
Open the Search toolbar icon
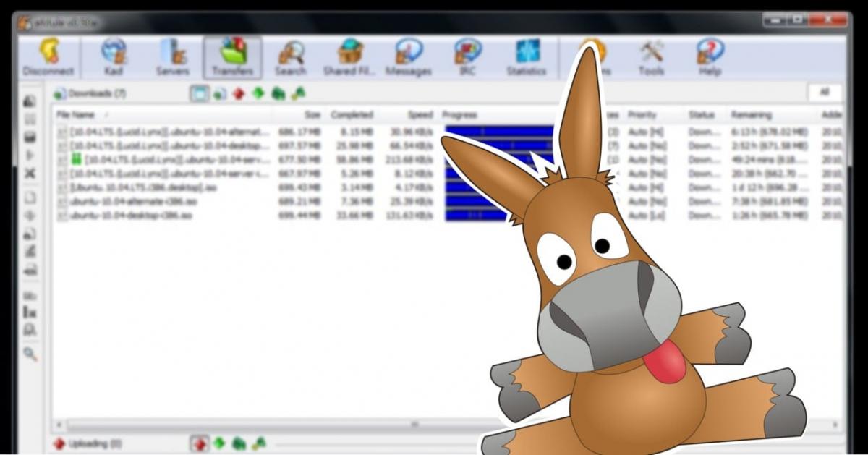coord(289,54)
